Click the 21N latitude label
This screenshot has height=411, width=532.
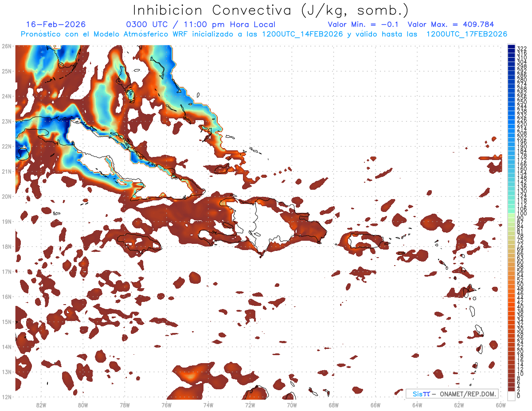6,171
